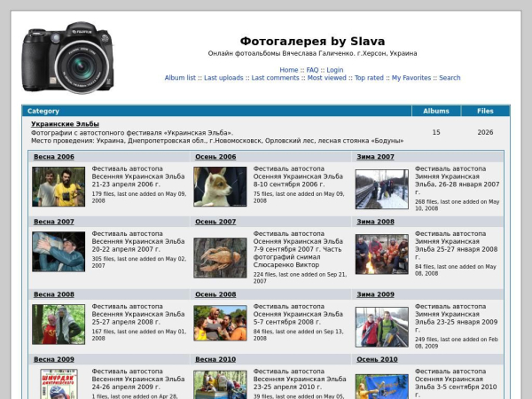Open album Зима 2008

[375, 222]
